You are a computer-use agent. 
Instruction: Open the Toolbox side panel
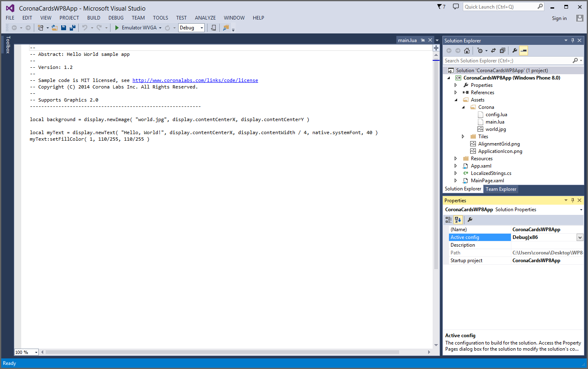(8, 45)
